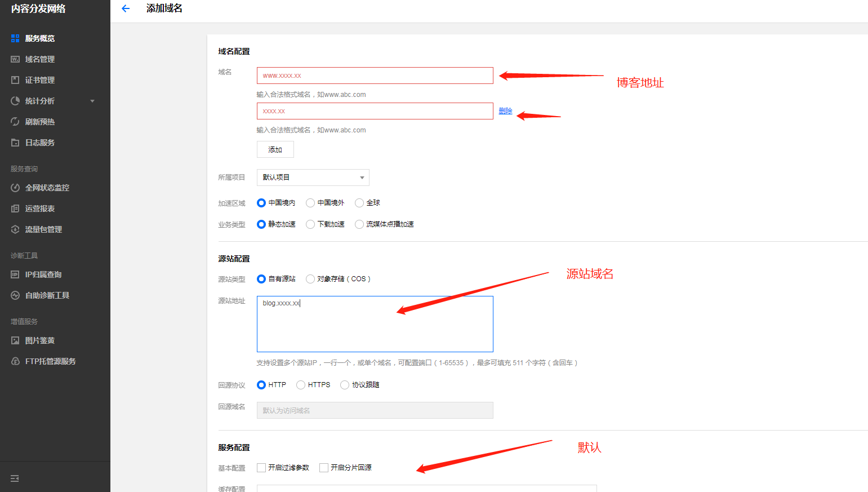Select HTTPS as origin protocol
The width and height of the screenshot is (868, 492).
click(x=301, y=385)
